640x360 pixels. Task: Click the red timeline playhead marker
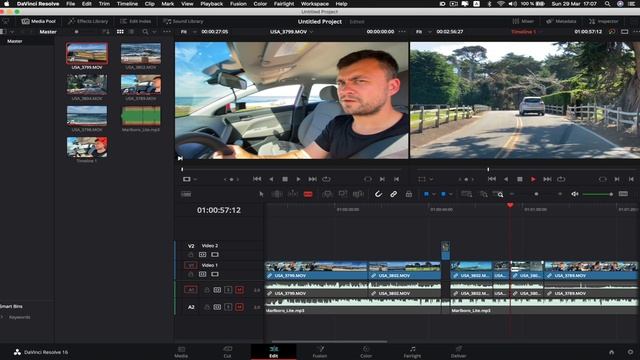[510, 205]
